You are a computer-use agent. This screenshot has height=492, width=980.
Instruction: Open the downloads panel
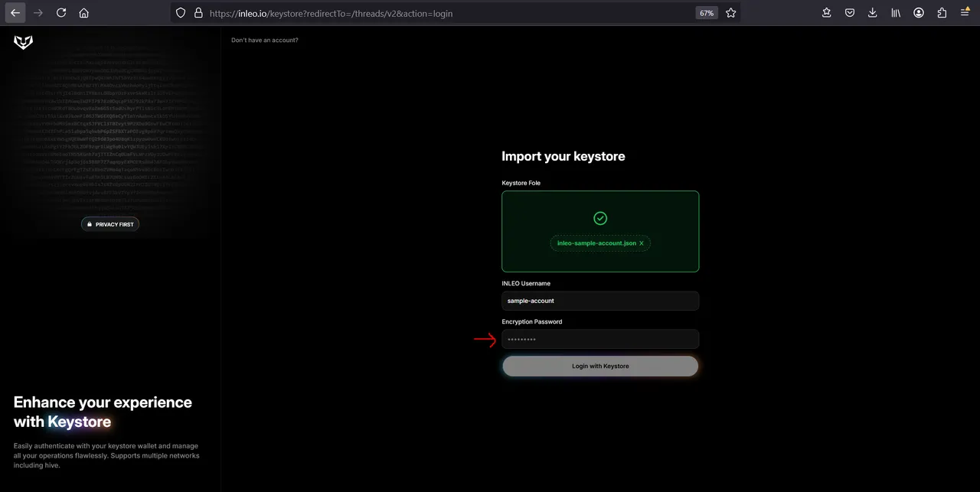(873, 13)
